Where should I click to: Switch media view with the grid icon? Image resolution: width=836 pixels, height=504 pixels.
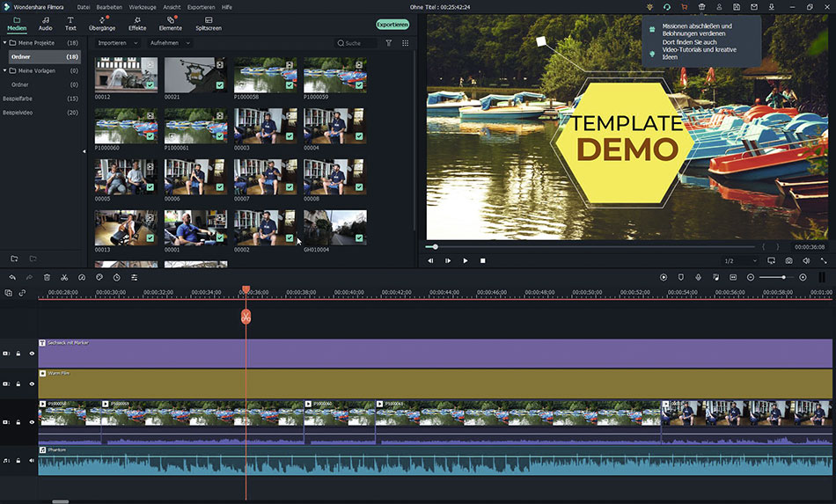[405, 43]
